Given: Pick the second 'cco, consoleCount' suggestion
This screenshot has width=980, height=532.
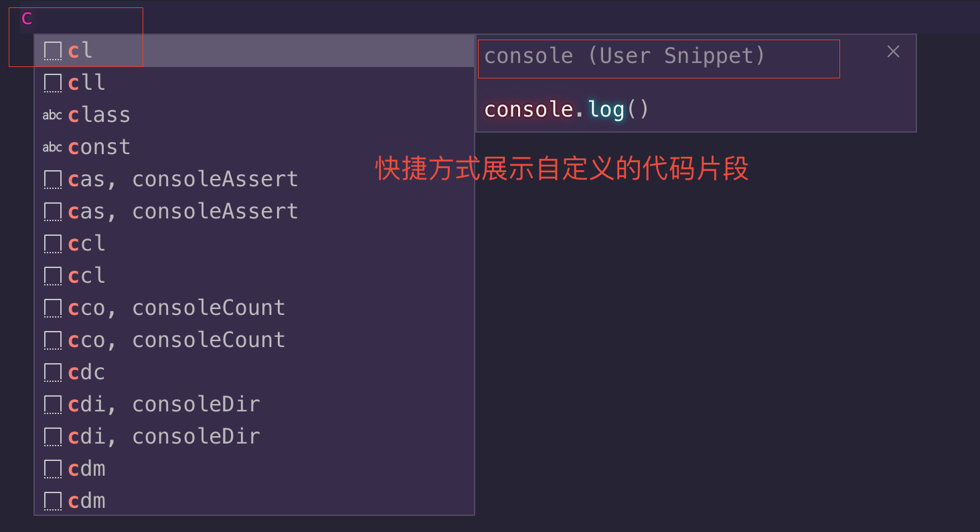Looking at the screenshot, I should 177,340.
